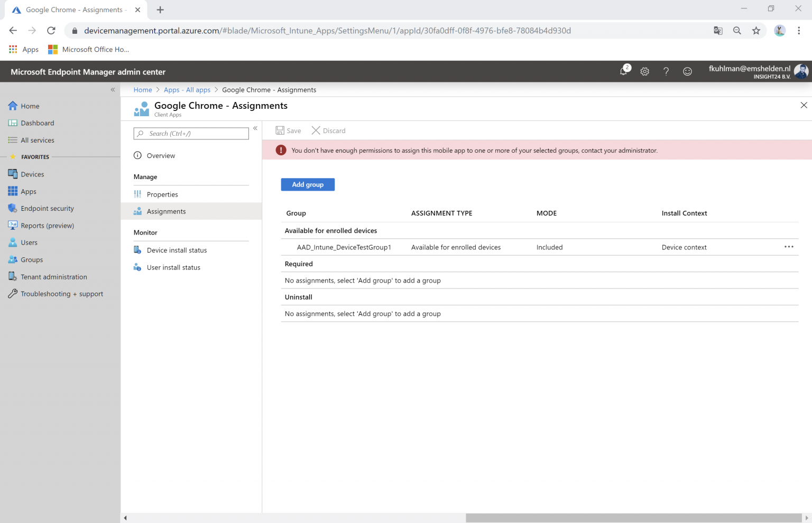Send feedback via the smiley icon

(687, 71)
